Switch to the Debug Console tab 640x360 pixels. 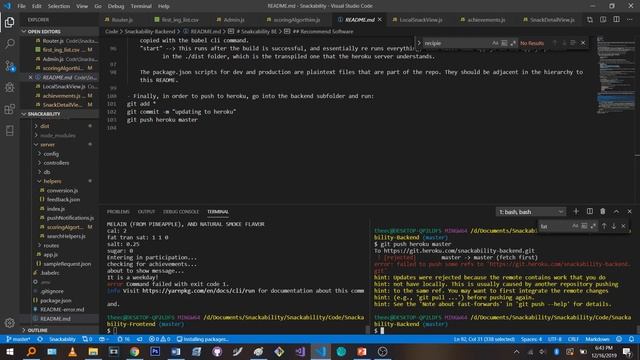(181, 211)
